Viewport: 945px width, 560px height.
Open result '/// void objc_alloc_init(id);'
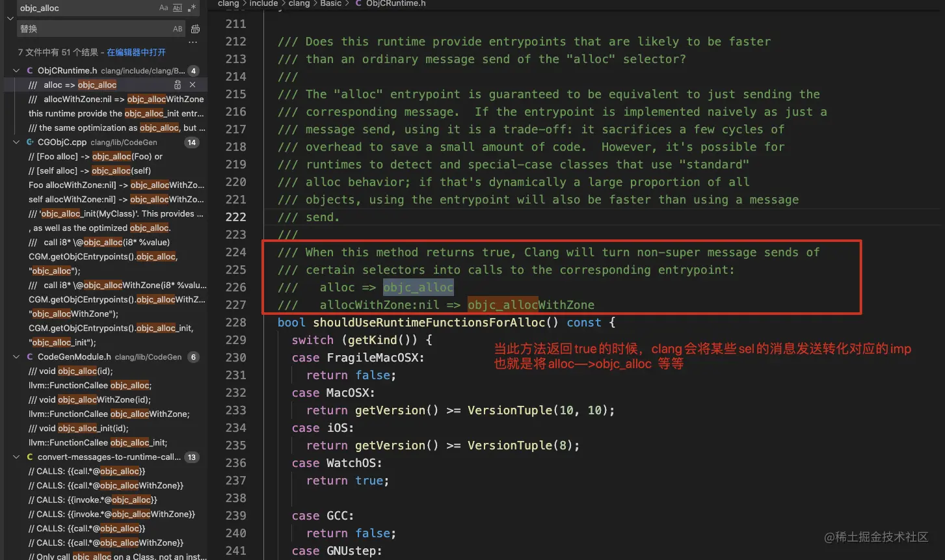79,429
